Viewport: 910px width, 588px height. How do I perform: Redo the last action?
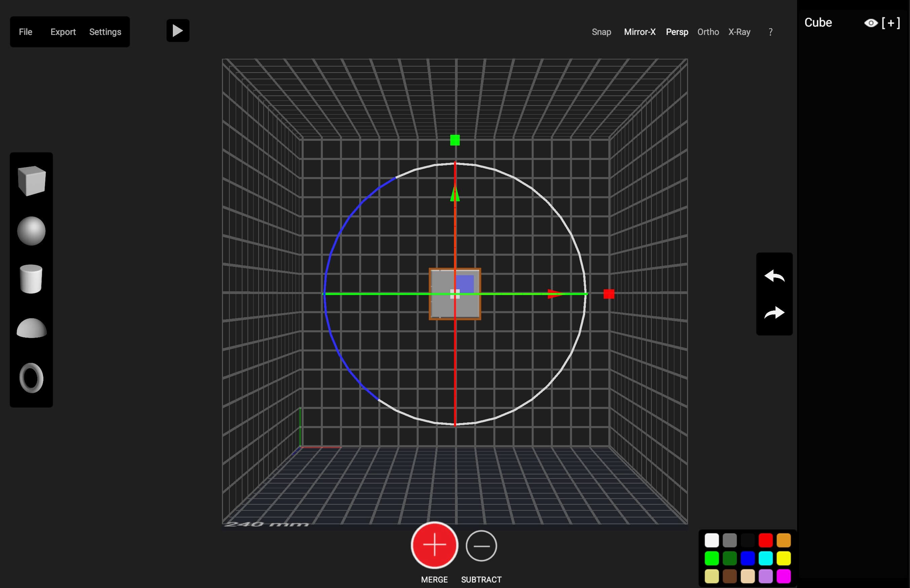click(x=774, y=312)
